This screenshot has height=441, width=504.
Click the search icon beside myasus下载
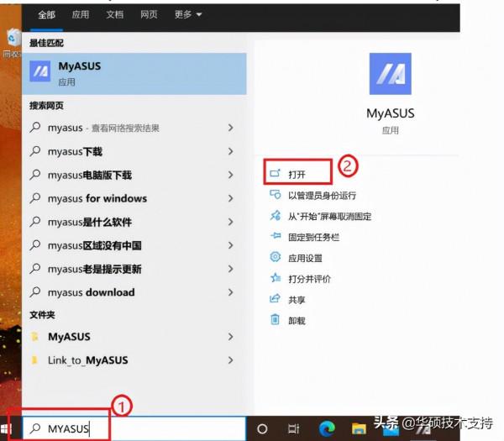pyautogui.click(x=35, y=151)
